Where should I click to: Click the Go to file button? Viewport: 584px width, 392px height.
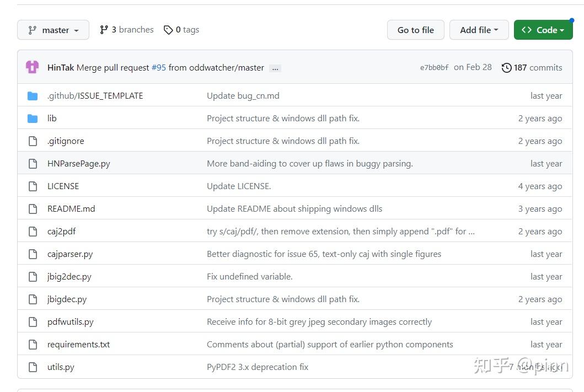coord(416,30)
